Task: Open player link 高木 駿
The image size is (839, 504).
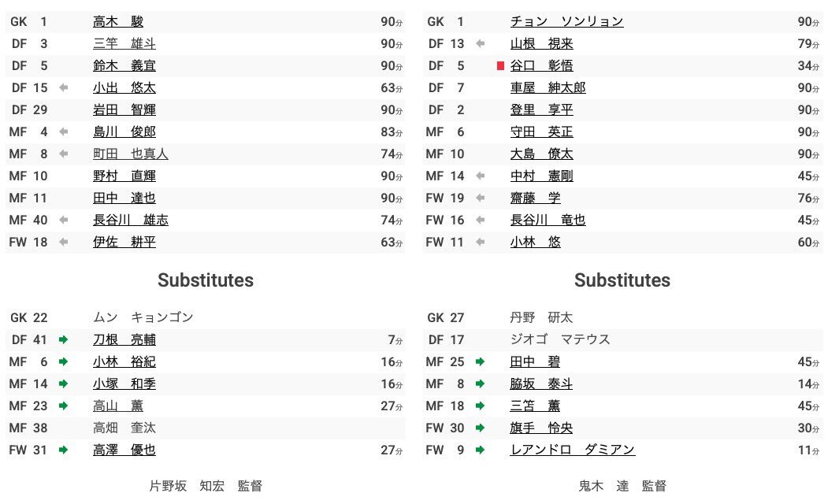Action: coord(118,22)
